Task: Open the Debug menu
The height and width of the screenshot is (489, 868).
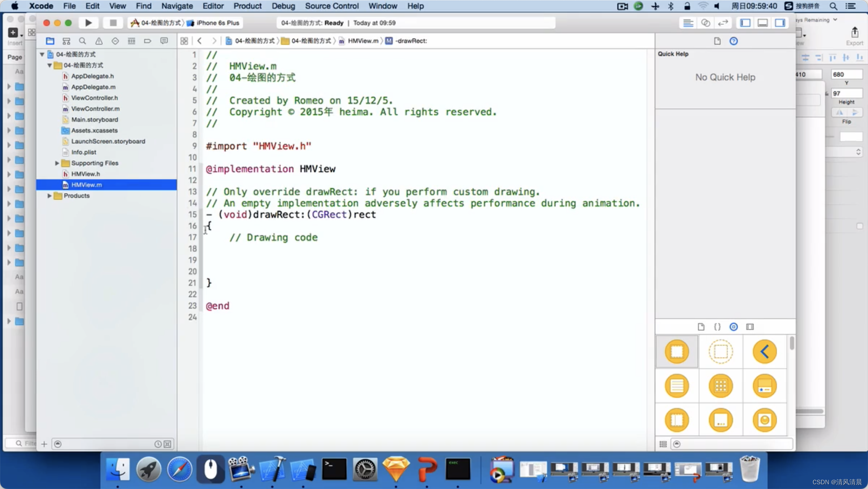Action: tap(283, 6)
